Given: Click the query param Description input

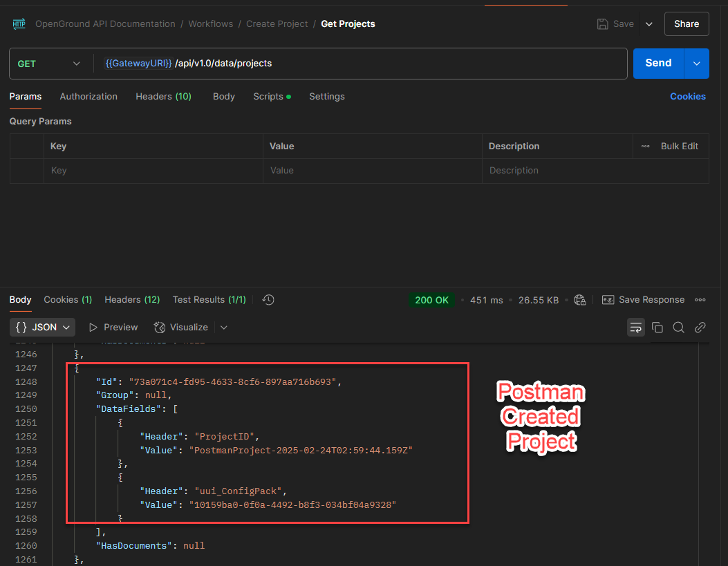Looking at the screenshot, I should (595, 171).
